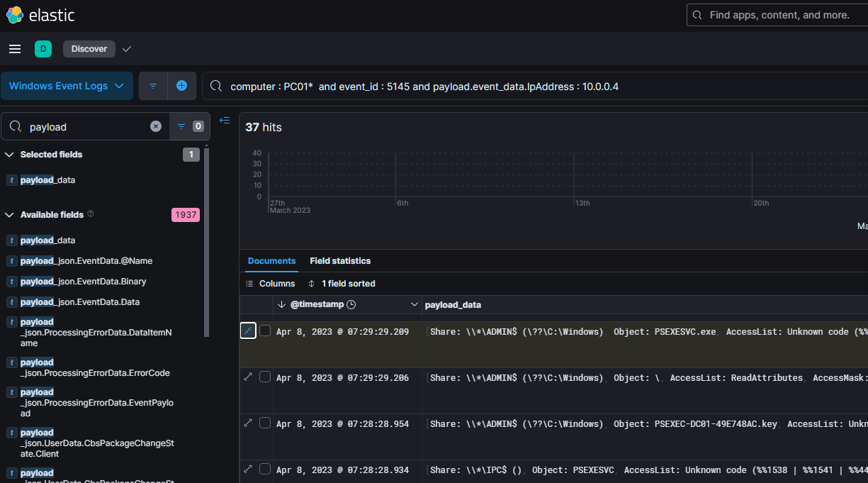This screenshot has width=868, height=483.
Task: Expand the 07:28:28.954 document details
Action: coord(248,423)
